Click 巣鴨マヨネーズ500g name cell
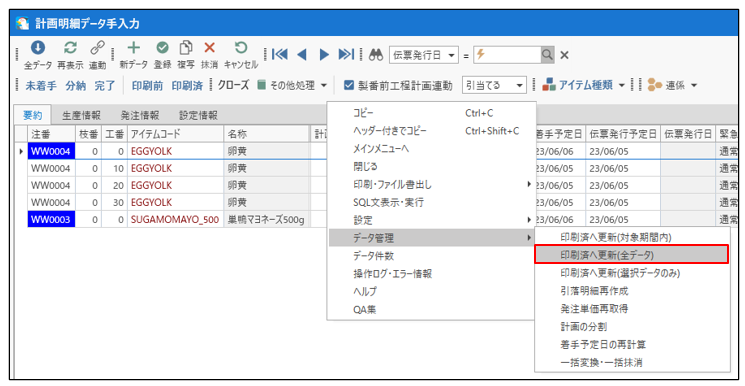 pos(267,220)
